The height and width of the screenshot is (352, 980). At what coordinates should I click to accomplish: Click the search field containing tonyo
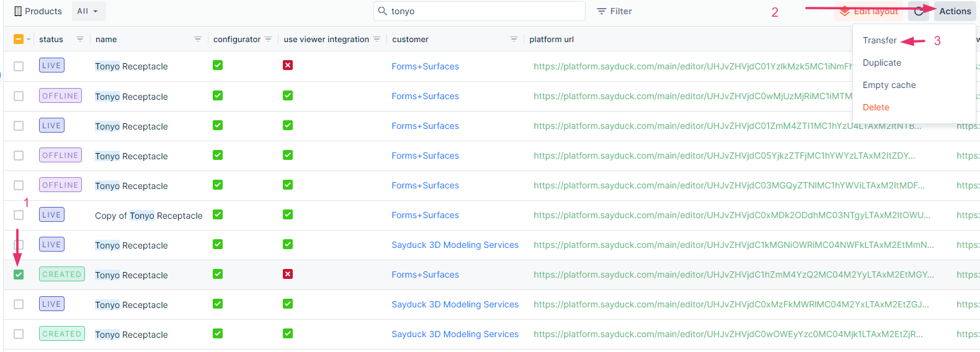(479, 11)
